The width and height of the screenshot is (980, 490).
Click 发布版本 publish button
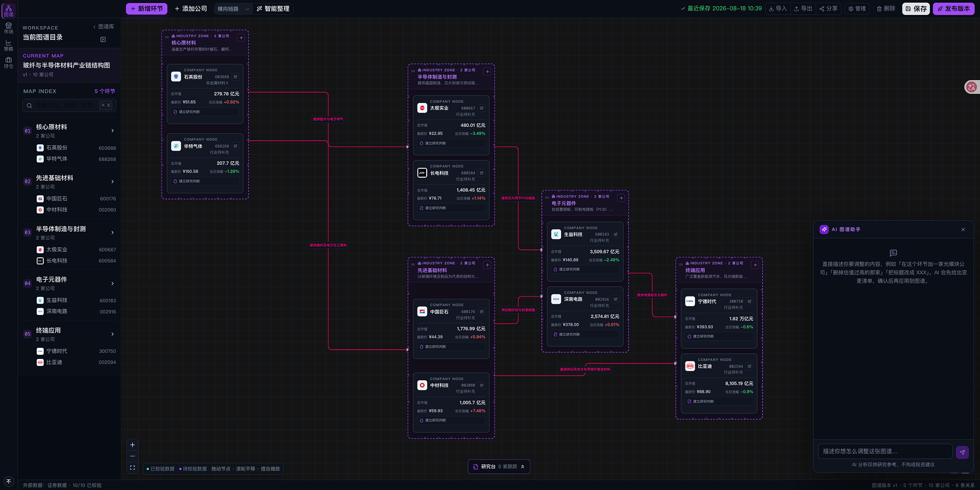pos(953,9)
